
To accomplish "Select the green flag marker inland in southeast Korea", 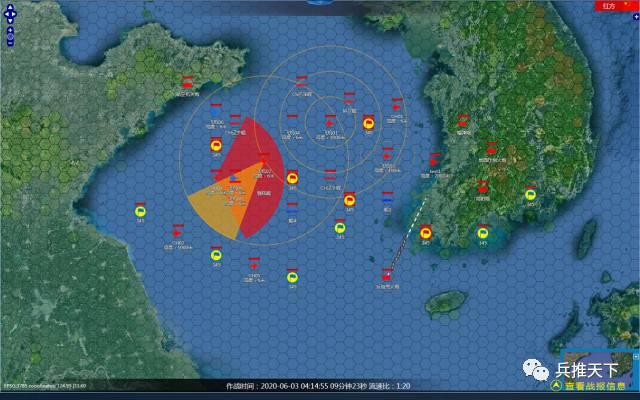I will [530, 195].
